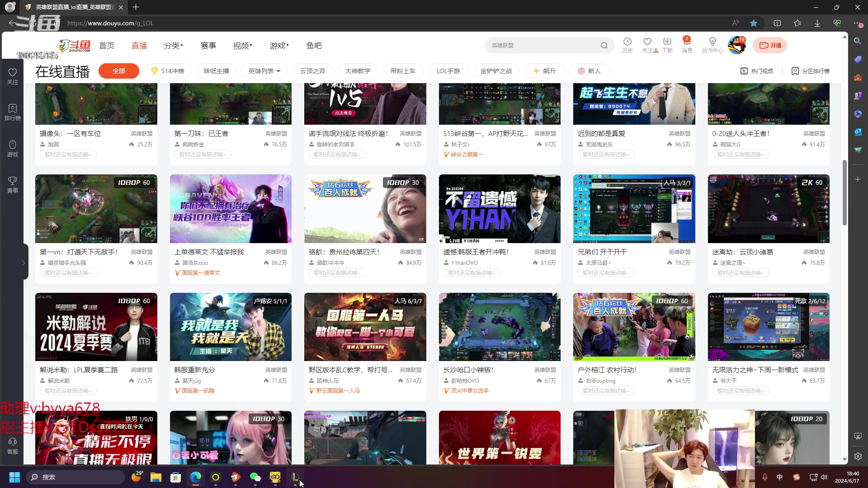The height and width of the screenshot is (488, 868).
Task: Expand the 游戏 dropdown in navigation
Action: tap(279, 46)
